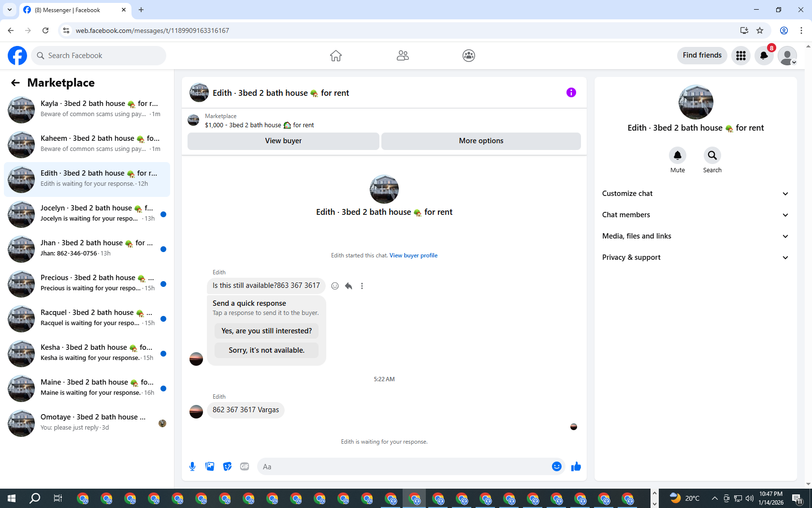Reply to Edith's availability message
This screenshot has width=812, height=508.
click(348, 286)
